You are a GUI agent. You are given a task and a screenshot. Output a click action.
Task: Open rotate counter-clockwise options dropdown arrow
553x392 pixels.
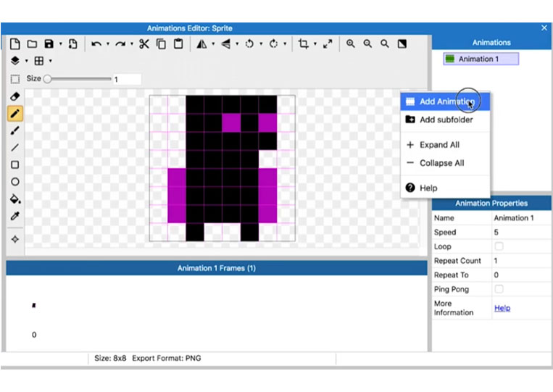click(x=261, y=44)
